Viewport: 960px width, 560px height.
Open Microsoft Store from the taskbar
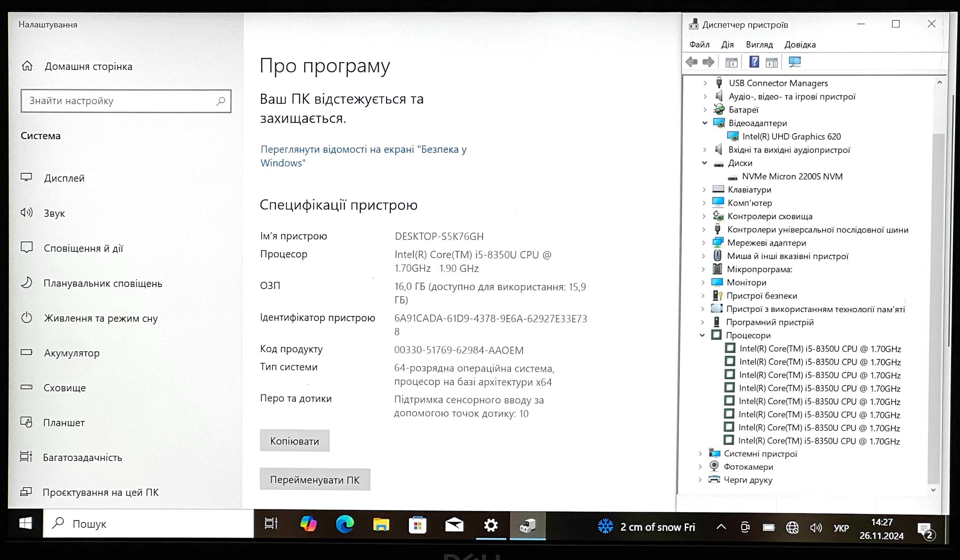coord(418,525)
